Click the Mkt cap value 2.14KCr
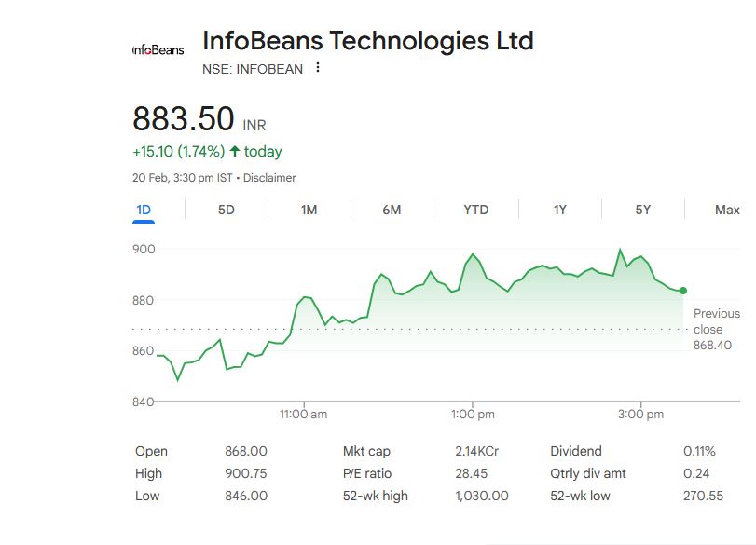 [476, 451]
